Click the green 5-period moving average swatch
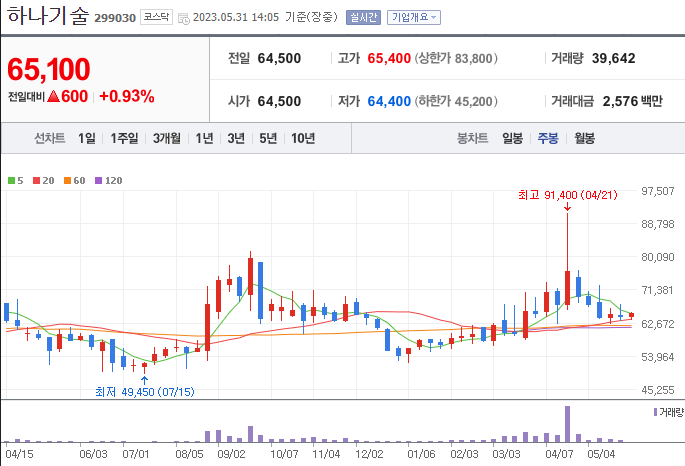The width and height of the screenshot is (685, 466). pos(11,180)
